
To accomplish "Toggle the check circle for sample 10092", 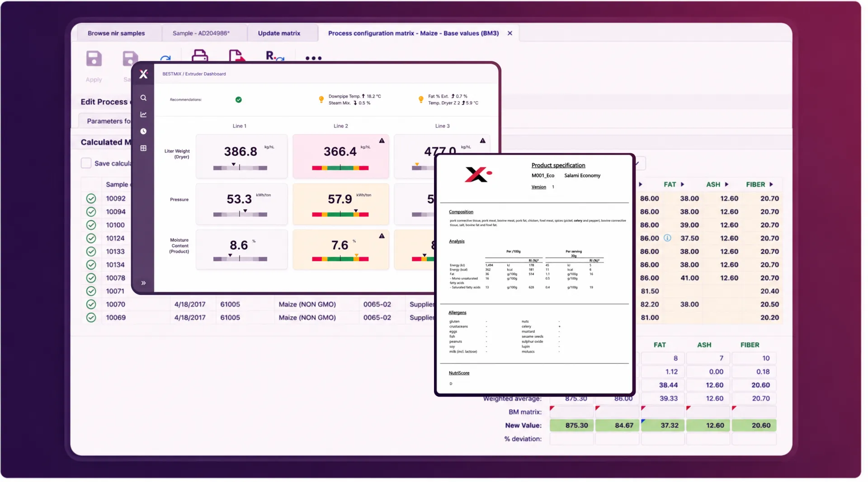I will [91, 198].
